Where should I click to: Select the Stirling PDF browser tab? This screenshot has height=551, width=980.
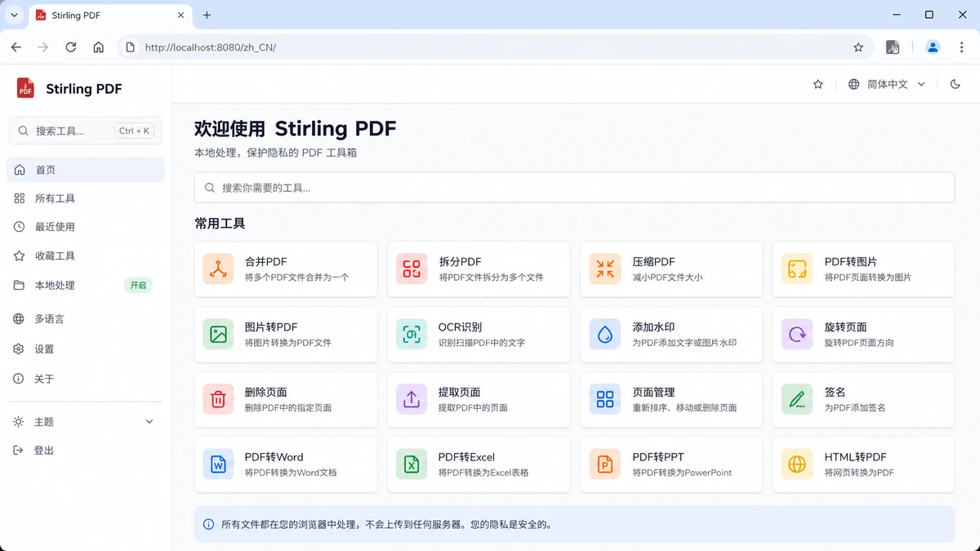(x=110, y=16)
